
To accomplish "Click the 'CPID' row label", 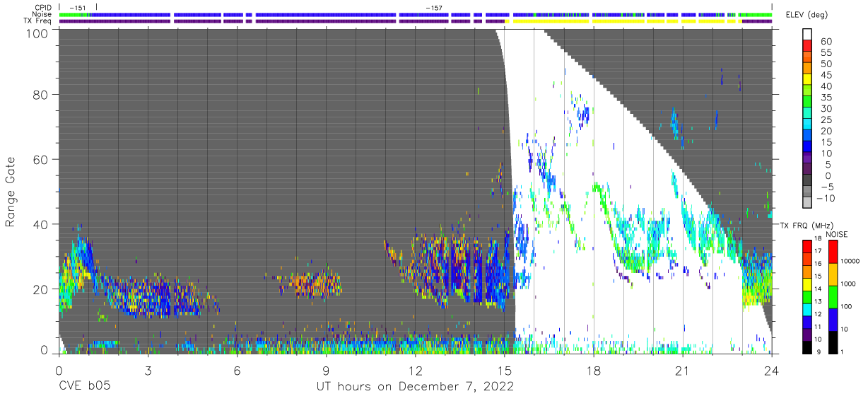I will click(45, 8).
